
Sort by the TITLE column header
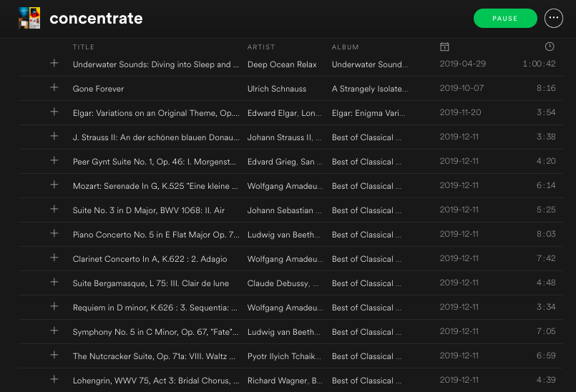tap(84, 47)
